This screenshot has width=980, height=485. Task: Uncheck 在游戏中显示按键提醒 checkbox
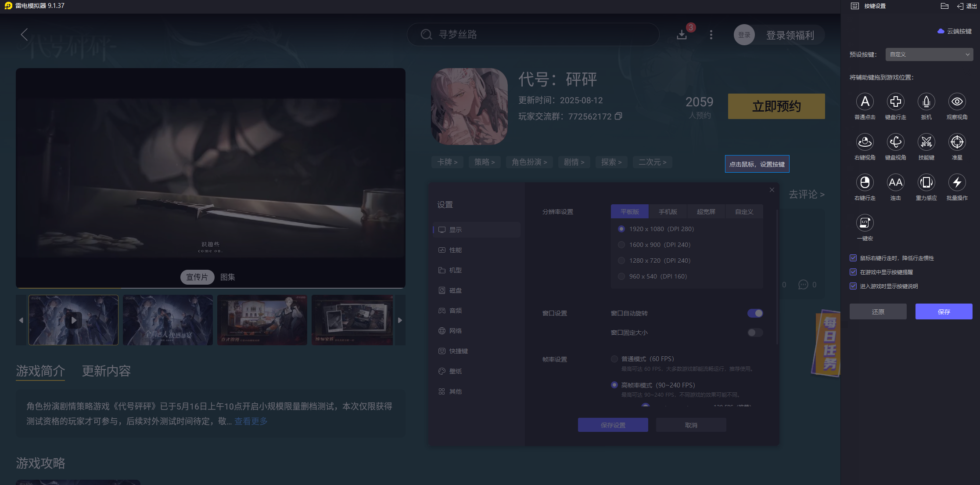tap(853, 272)
